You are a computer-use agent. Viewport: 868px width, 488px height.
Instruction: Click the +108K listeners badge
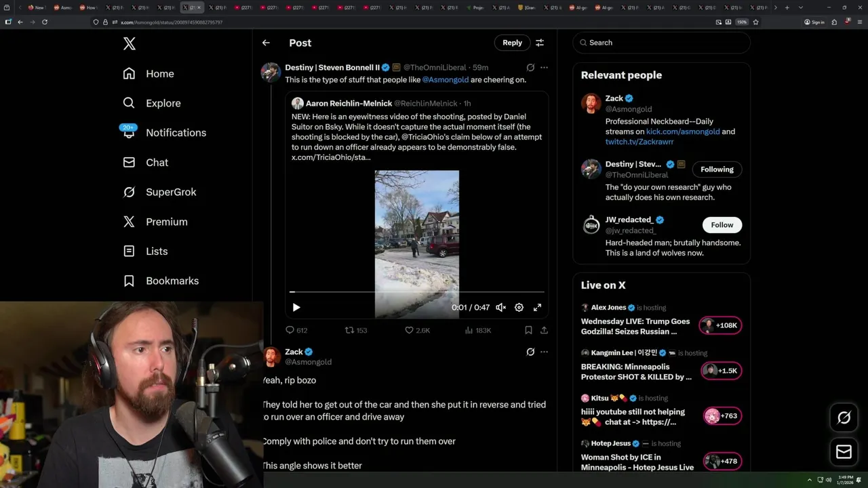[721, 325]
